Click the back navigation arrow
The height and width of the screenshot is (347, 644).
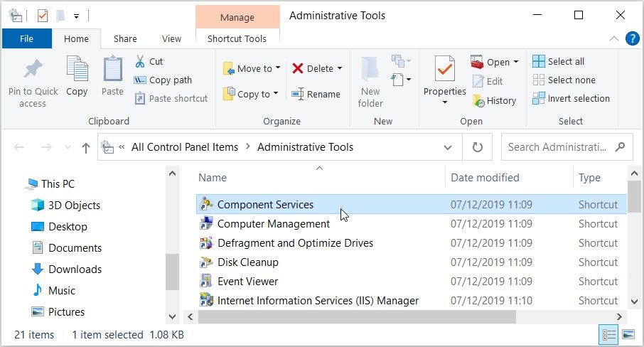[x=19, y=147]
